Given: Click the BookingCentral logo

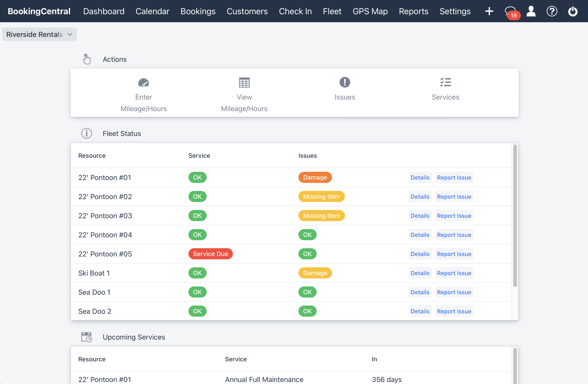Looking at the screenshot, I should coord(39,11).
